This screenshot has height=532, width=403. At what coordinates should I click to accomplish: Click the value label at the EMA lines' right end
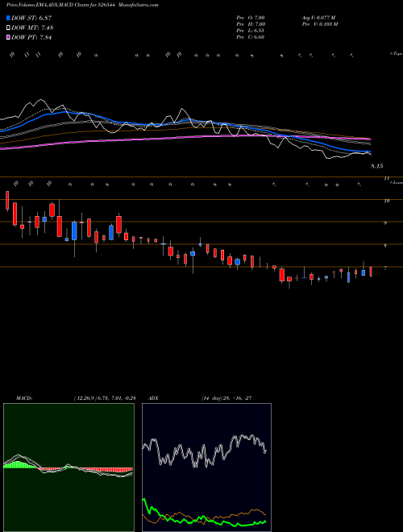pos(377,166)
